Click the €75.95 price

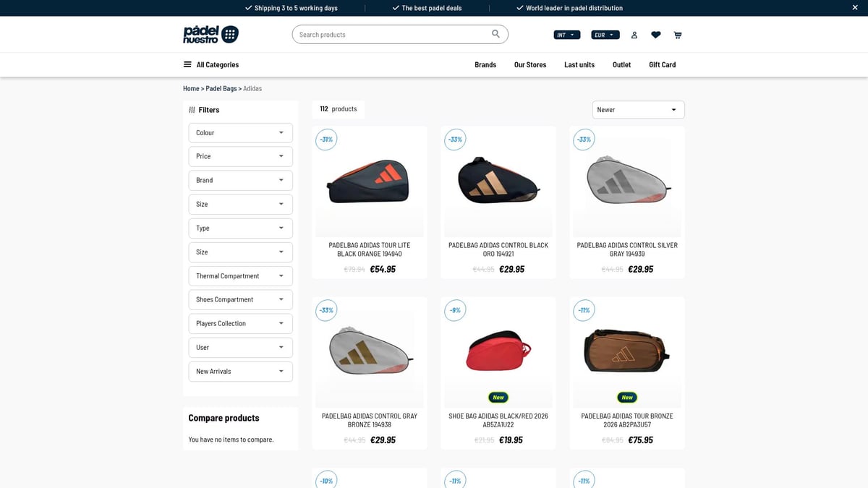click(640, 440)
